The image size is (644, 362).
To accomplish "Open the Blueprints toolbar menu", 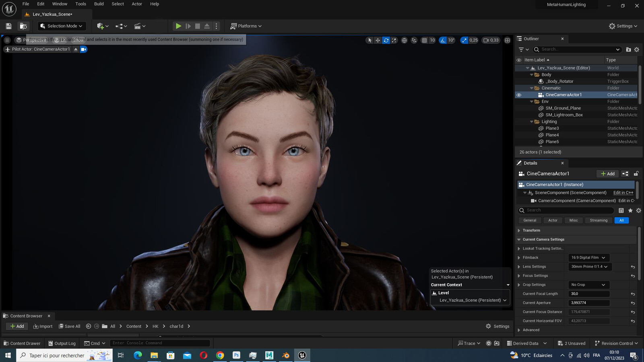I will 121,26.
